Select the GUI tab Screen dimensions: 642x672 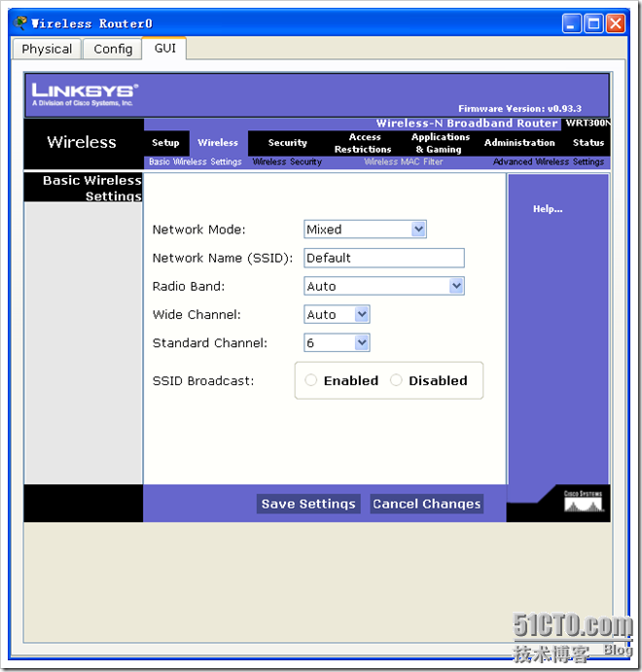click(x=165, y=48)
